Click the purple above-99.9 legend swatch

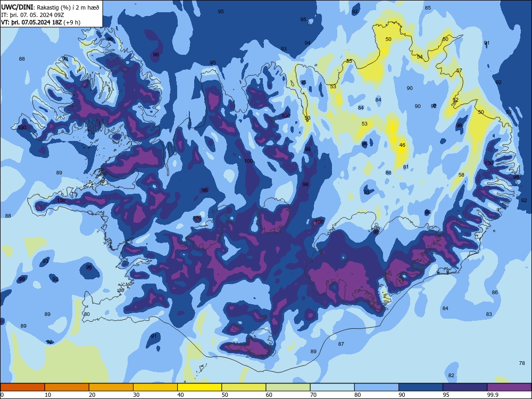point(509,387)
